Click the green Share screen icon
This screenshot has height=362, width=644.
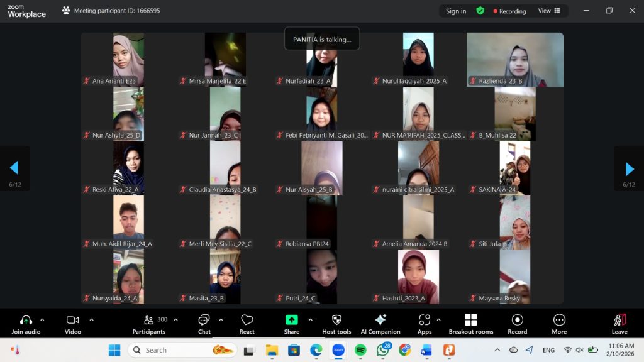[291, 320]
